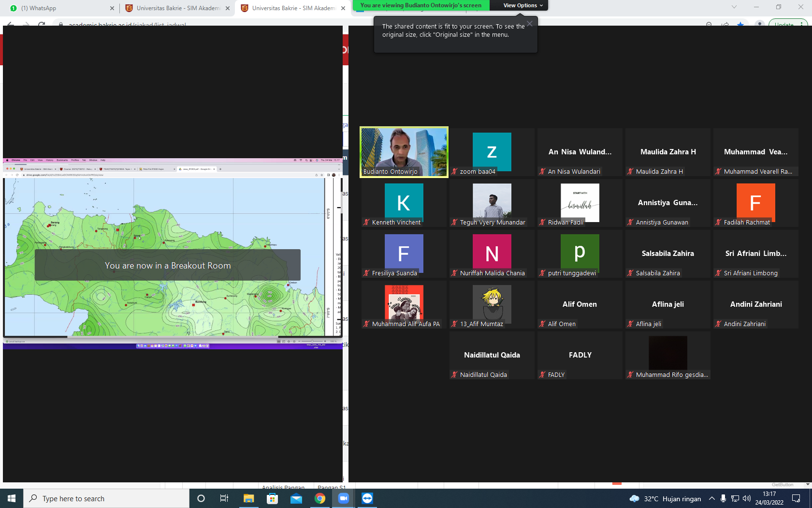
Task: Switch to the Zoom app on the taskbar
Action: [343, 498]
